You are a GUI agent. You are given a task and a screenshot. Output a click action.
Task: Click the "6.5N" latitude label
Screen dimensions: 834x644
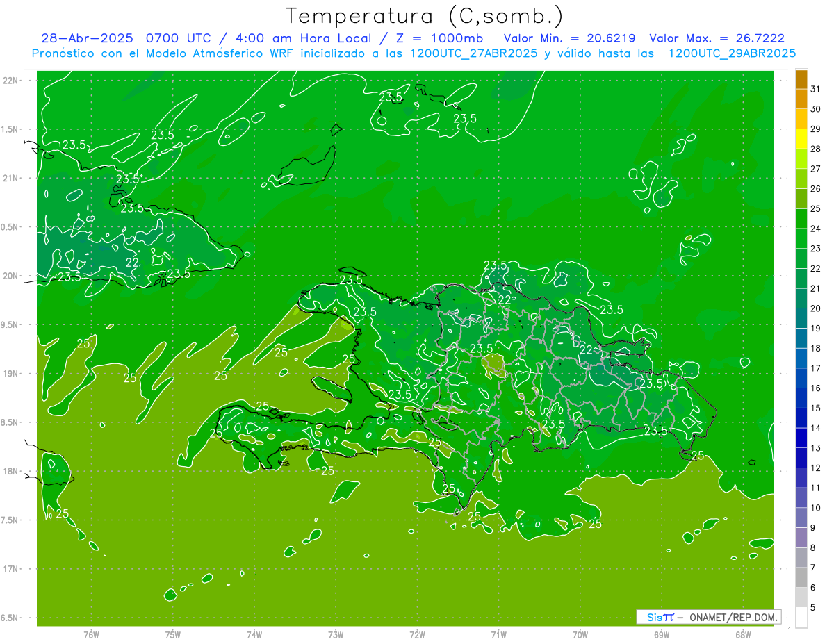click(10, 618)
